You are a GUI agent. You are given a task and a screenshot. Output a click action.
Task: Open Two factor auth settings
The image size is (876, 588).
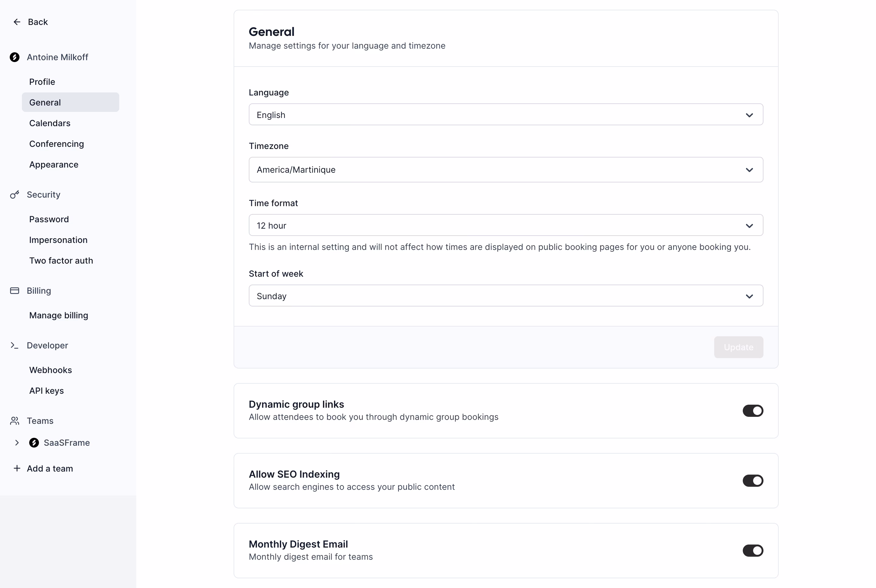(71, 261)
